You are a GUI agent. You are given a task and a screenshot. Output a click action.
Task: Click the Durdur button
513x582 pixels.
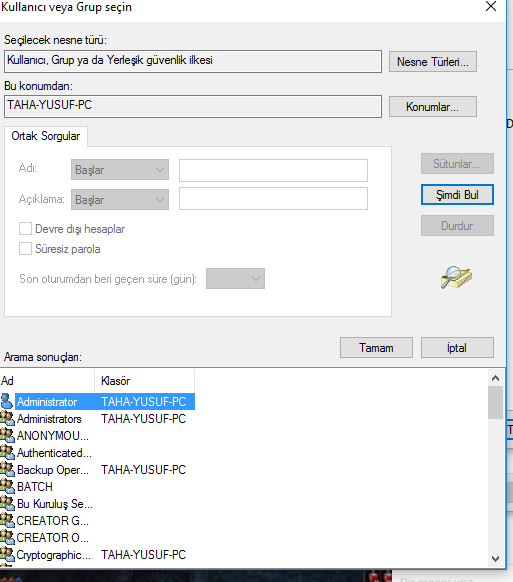click(x=457, y=226)
